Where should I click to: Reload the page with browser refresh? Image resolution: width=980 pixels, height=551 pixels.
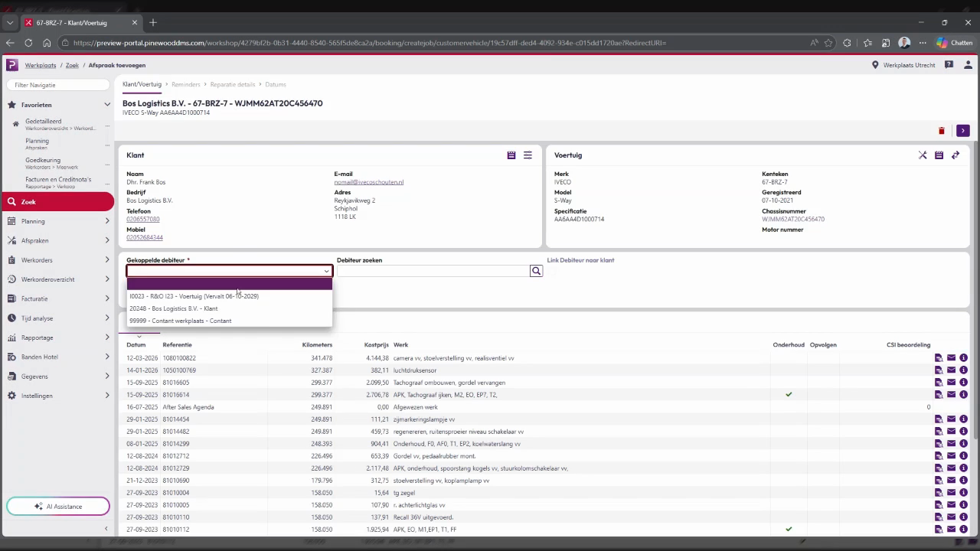pyautogui.click(x=28, y=43)
